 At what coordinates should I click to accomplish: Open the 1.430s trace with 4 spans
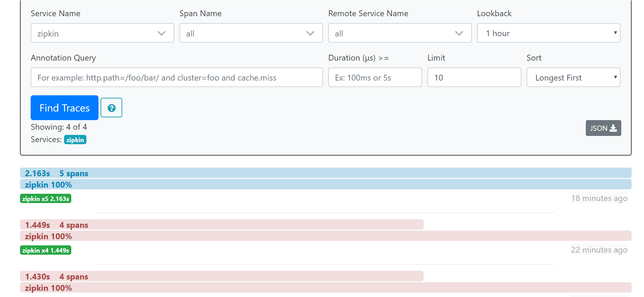[x=56, y=276]
